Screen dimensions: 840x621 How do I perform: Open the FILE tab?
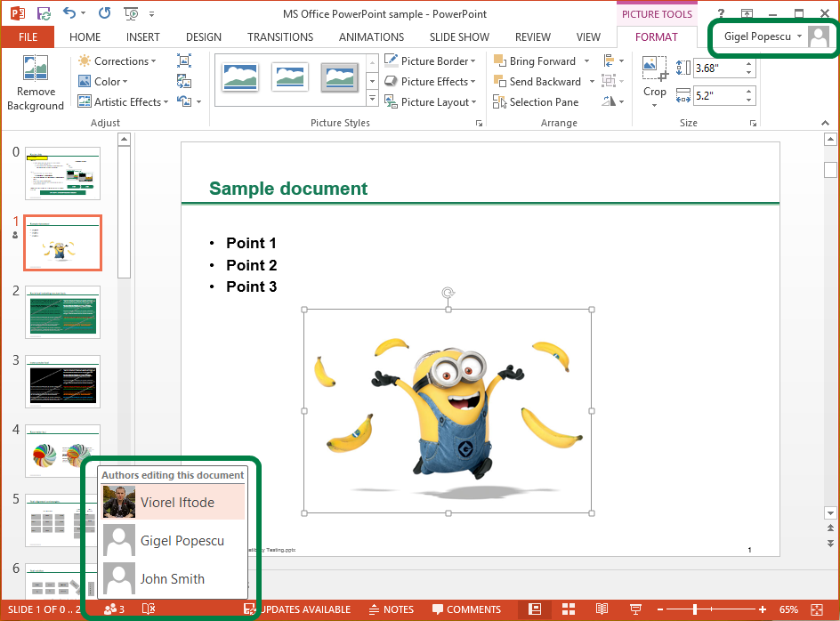point(28,37)
